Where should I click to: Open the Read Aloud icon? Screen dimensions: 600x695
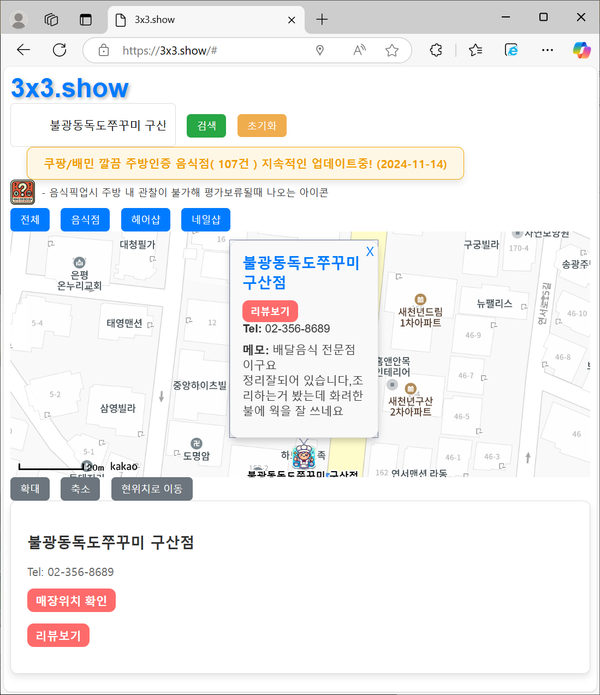pos(357,50)
